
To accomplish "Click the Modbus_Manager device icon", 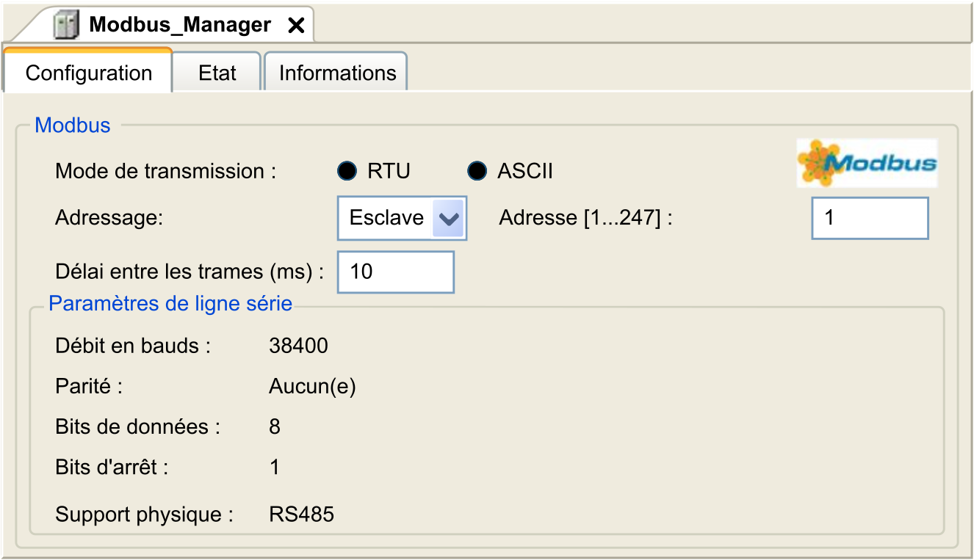I will (x=65, y=26).
